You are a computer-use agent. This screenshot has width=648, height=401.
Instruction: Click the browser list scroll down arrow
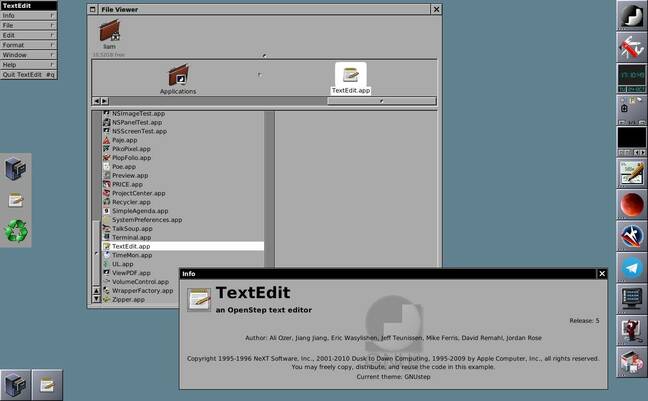[96, 298]
